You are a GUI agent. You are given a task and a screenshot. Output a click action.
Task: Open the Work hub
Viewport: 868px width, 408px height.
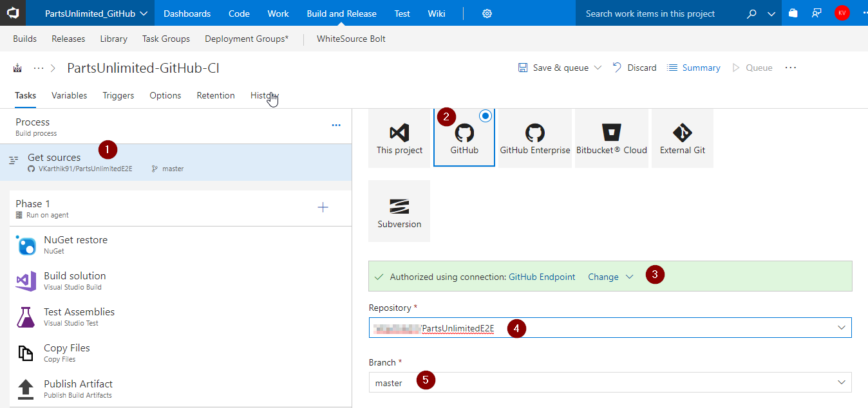click(x=278, y=14)
